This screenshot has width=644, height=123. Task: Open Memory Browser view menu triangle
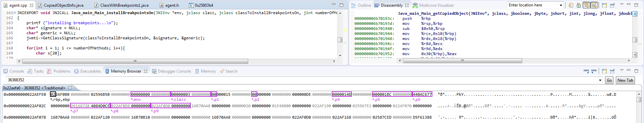(x=622, y=71)
